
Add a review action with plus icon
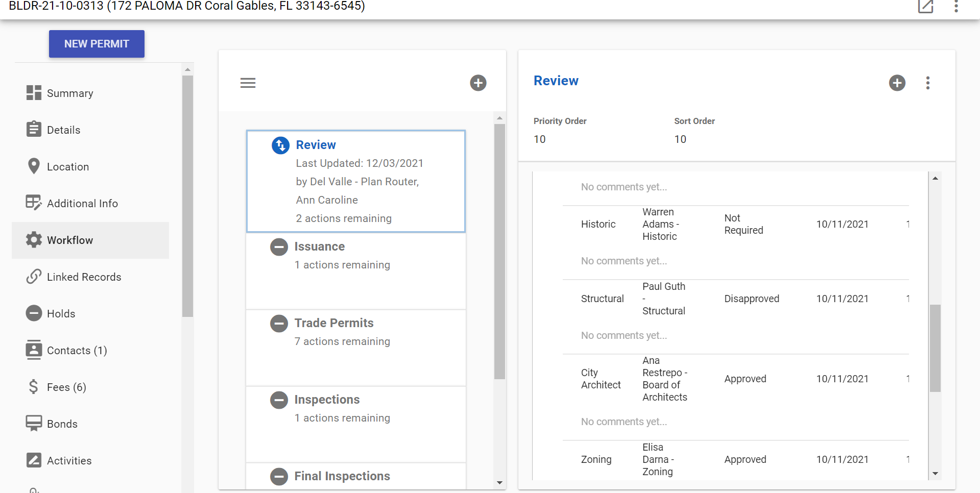pos(897,83)
